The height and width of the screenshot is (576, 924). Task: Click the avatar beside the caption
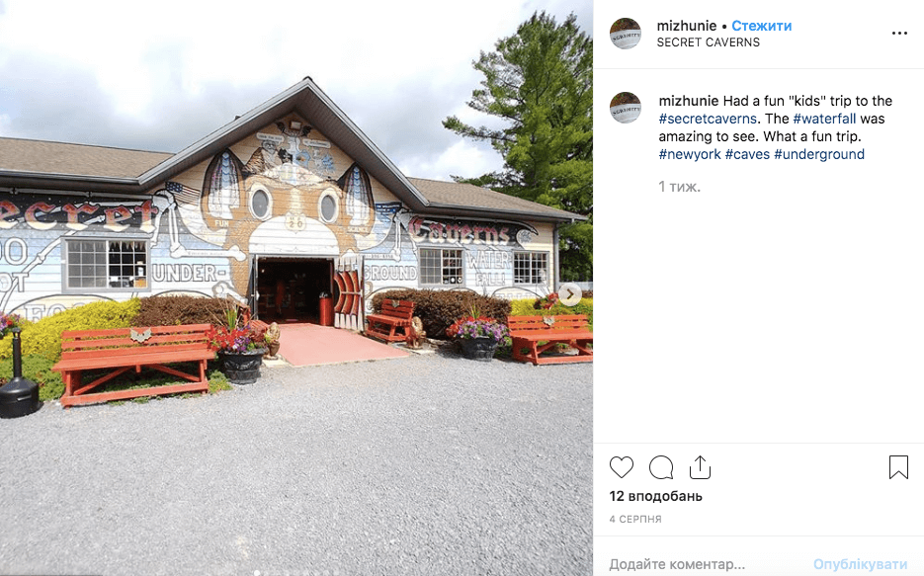pyautogui.click(x=626, y=107)
